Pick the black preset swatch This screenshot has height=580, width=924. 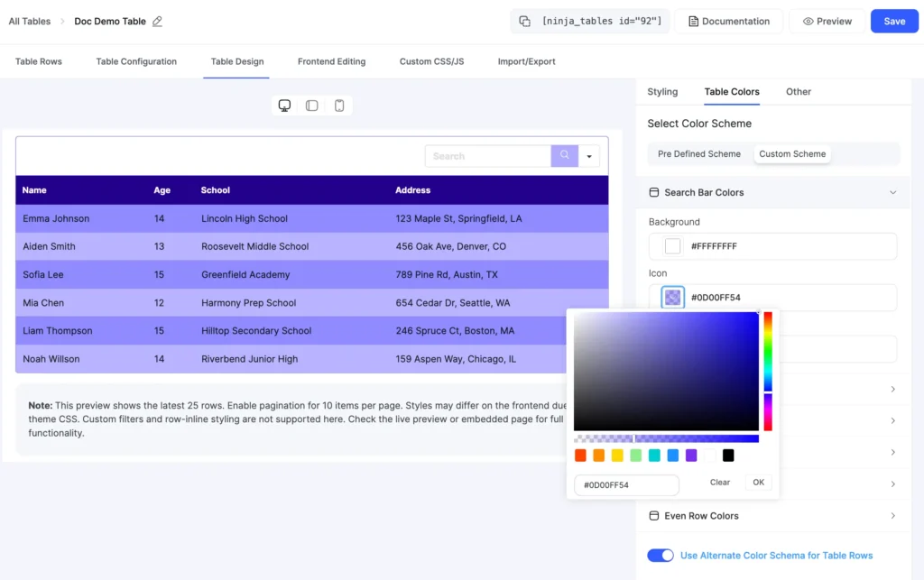[728, 456]
